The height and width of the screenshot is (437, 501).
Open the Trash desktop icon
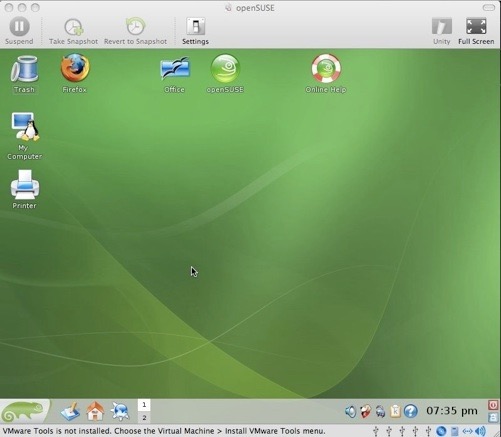(x=24, y=74)
